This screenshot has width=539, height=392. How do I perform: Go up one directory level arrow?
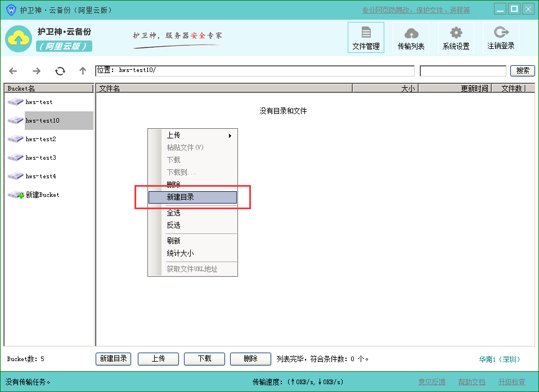click(x=83, y=71)
